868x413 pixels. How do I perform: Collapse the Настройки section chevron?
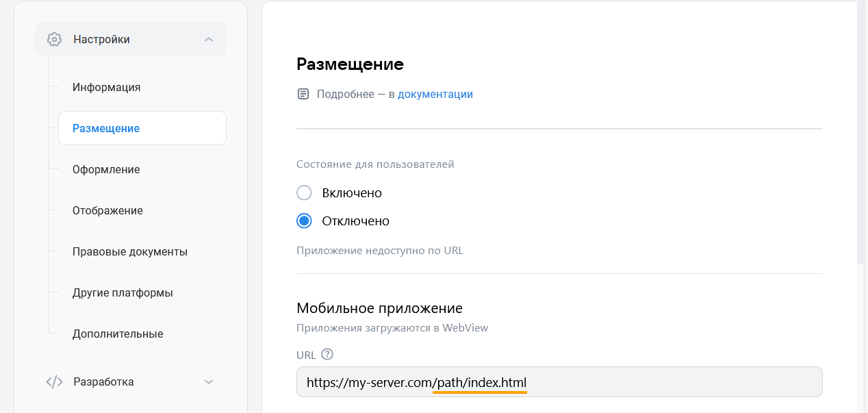click(209, 39)
